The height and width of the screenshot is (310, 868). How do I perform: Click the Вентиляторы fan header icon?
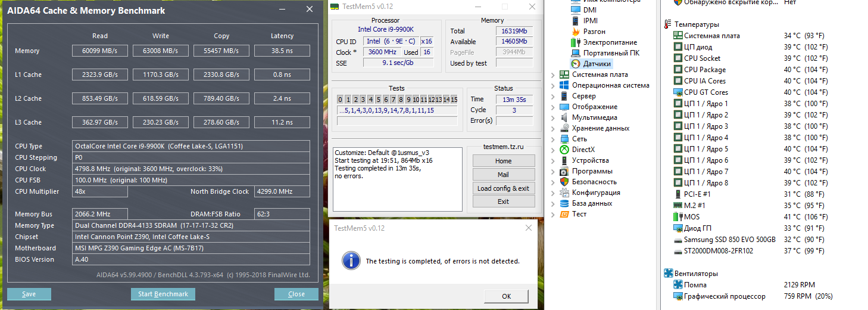(x=668, y=274)
